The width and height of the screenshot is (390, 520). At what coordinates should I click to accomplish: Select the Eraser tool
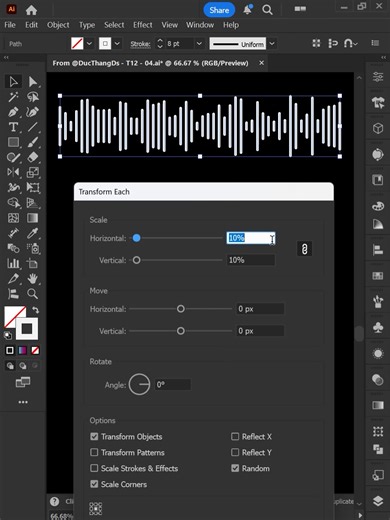point(32,157)
